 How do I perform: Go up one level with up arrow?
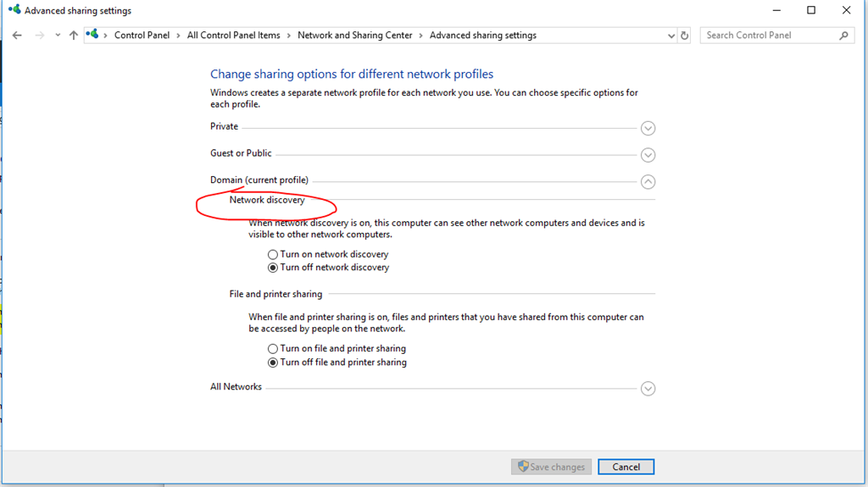click(74, 36)
